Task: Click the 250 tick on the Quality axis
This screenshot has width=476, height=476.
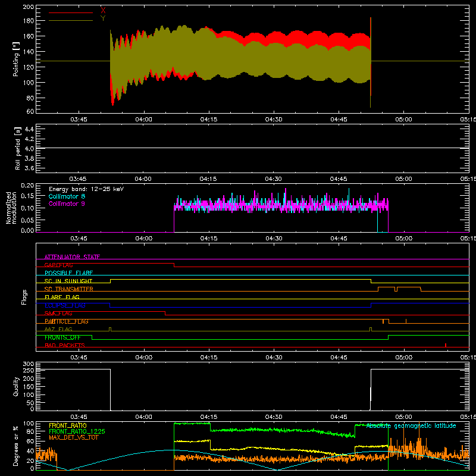Action: coord(29,371)
